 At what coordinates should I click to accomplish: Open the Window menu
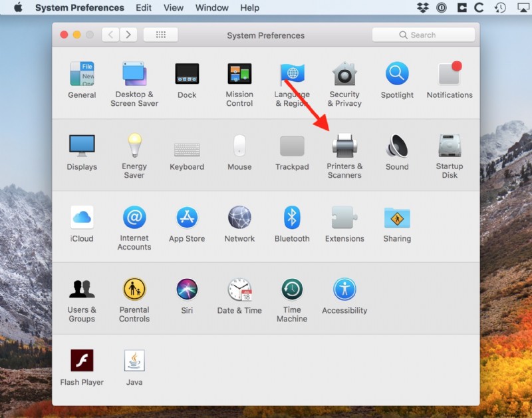pos(211,7)
